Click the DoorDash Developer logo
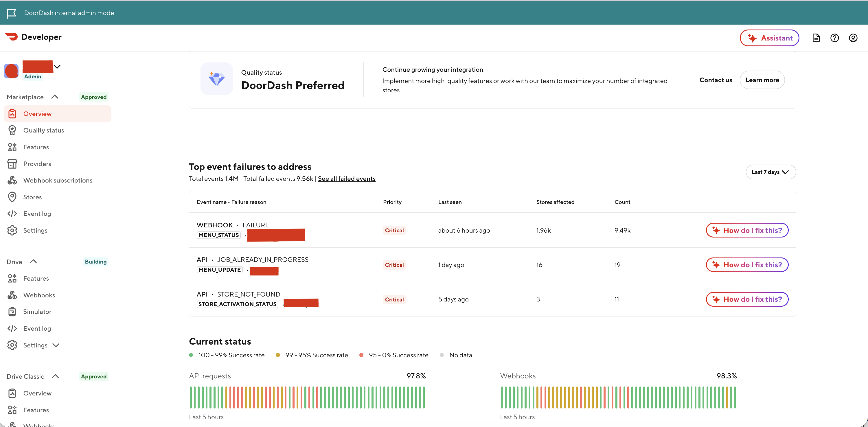The width and height of the screenshot is (868, 427). (x=33, y=37)
